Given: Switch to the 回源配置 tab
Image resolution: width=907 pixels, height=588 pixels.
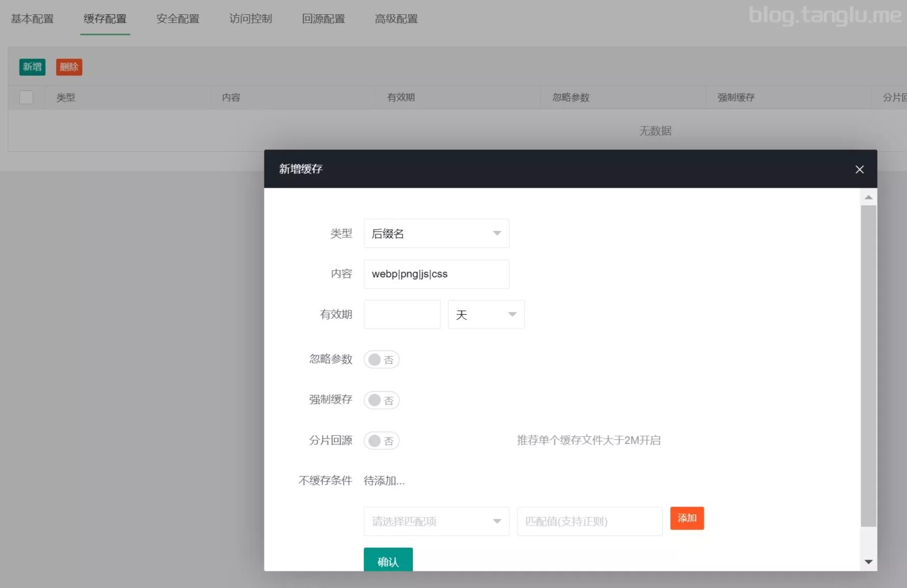Looking at the screenshot, I should pyautogui.click(x=323, y=18).
